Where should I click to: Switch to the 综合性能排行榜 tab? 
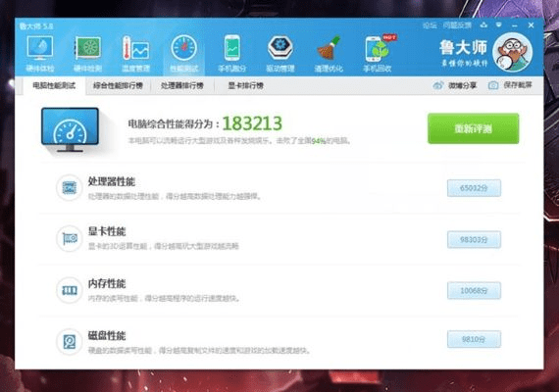click(x=118, y=86)
